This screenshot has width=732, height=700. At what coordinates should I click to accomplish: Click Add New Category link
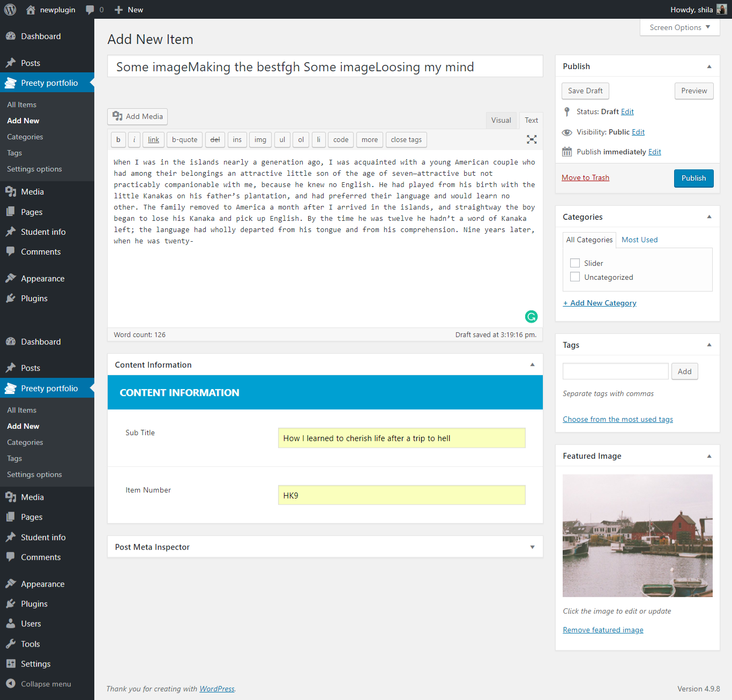(600, 303)
